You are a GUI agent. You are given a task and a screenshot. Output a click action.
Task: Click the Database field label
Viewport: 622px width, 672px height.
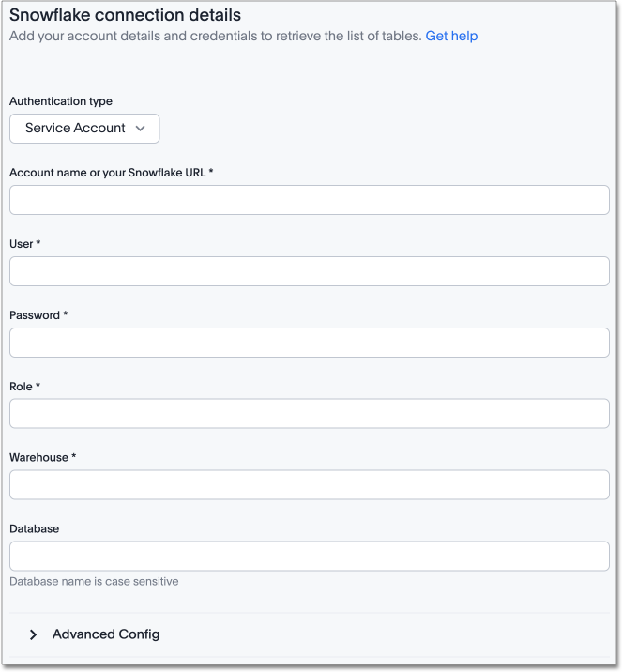[x=36, y=529]
